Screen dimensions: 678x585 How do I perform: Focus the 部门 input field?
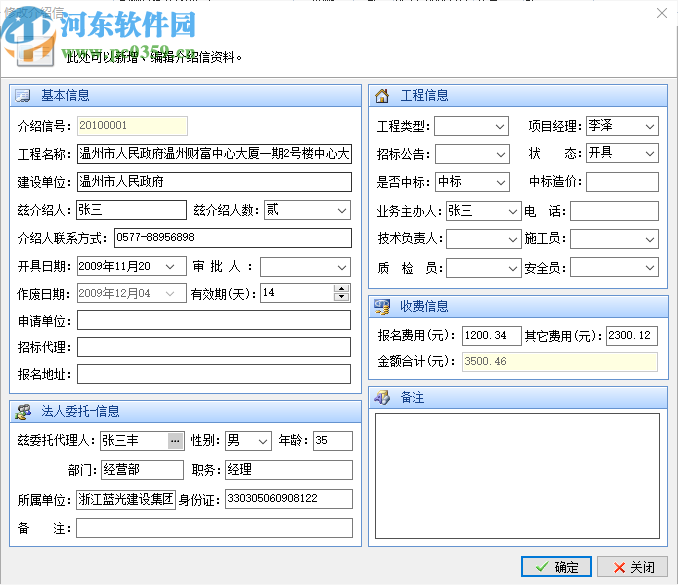click(142, 470)
